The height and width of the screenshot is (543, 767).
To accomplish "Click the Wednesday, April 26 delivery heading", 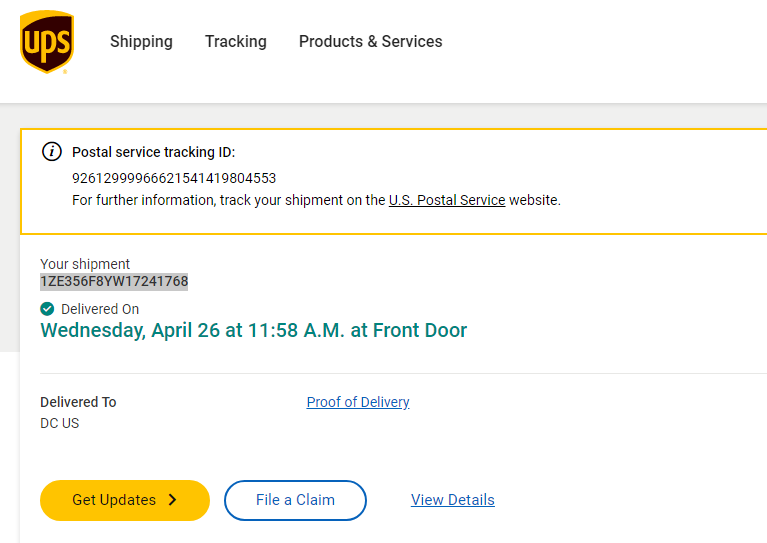I will tap(253, 330).
